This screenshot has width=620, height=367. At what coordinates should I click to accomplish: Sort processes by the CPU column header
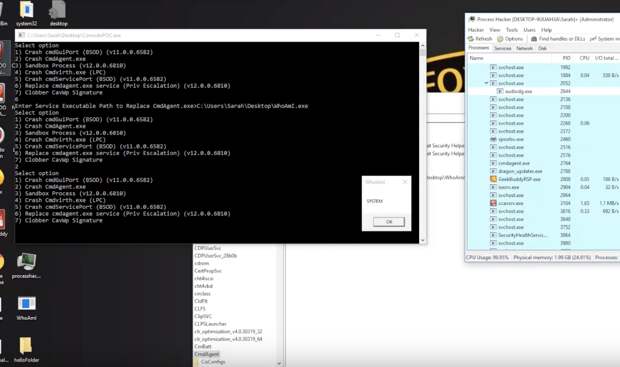tap(584, 58)
